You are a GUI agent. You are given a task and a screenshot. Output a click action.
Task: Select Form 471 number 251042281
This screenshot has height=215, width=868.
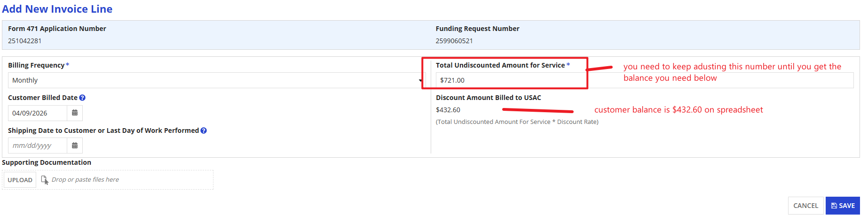click(x=25, y=41)
